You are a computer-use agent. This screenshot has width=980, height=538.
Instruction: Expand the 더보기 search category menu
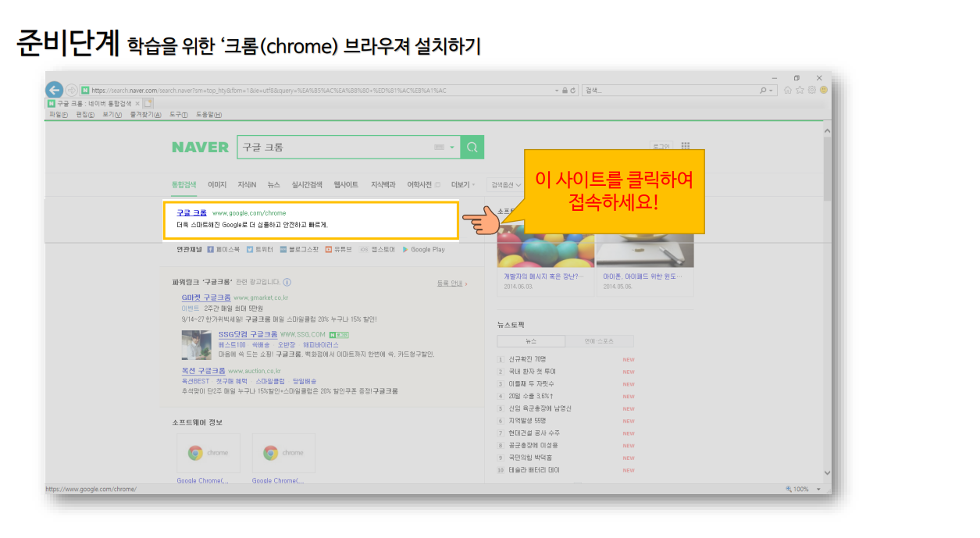click(x=463, y=185)
